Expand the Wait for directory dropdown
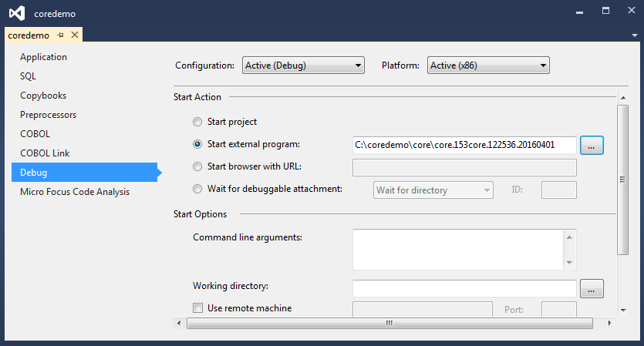Viewport: 644px width, 346px height. pos(433,190)
